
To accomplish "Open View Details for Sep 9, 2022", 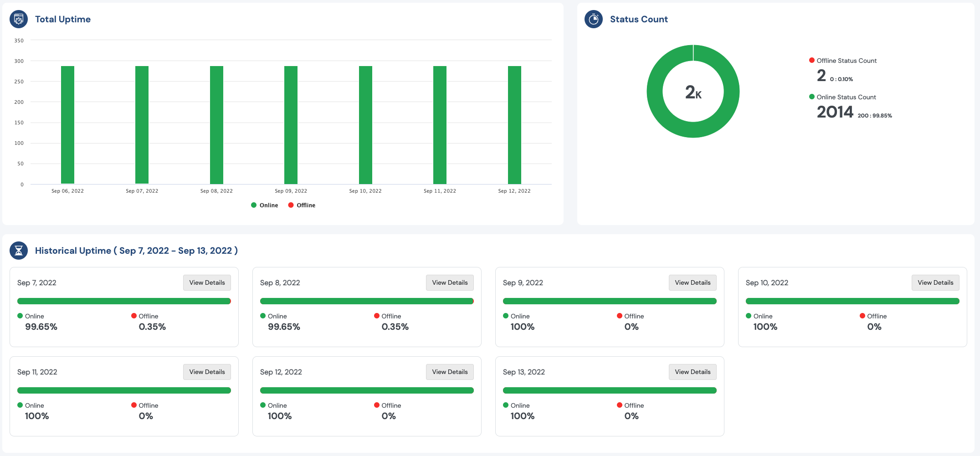I will click(693, 282).
